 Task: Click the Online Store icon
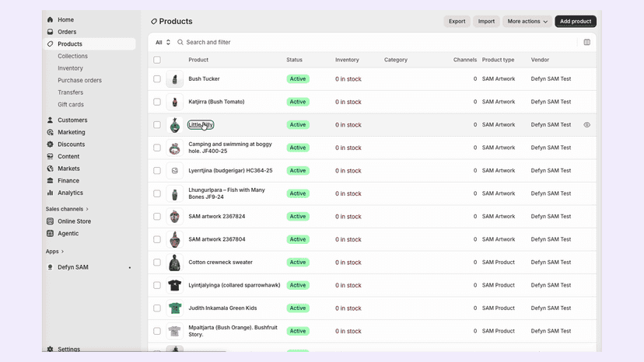[50, 221]
